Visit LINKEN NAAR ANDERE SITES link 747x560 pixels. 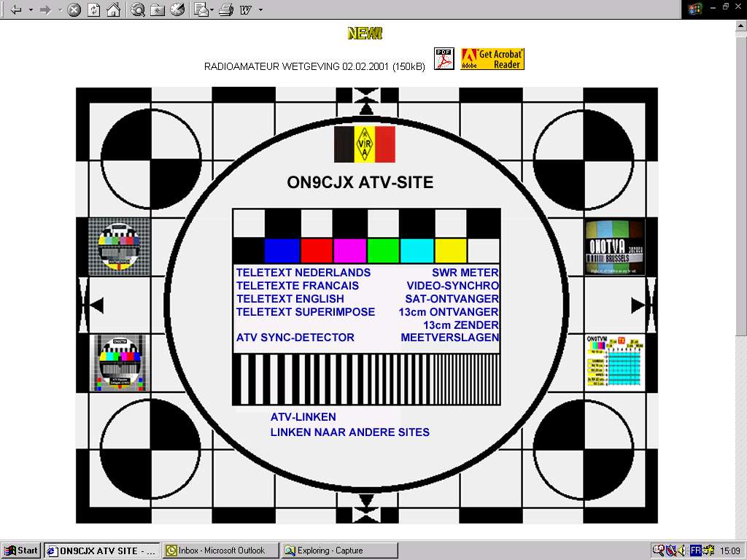coord(350,432)
